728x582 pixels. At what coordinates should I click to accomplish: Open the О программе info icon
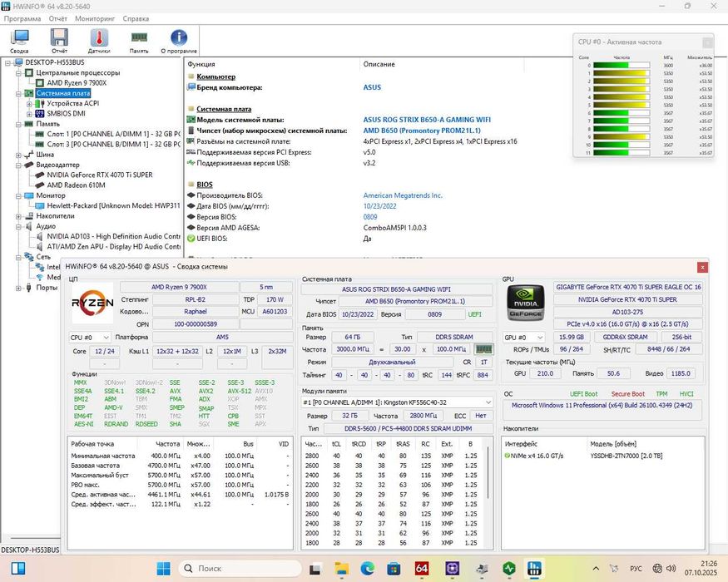[179, 41]
